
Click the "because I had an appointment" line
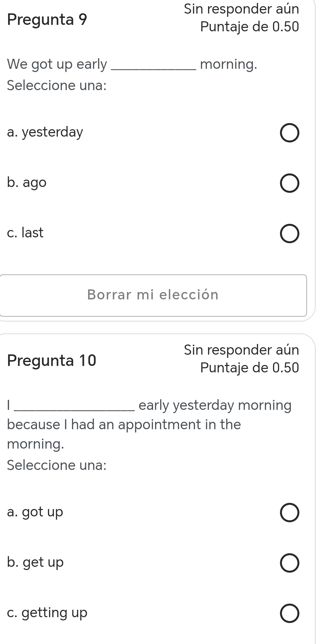pos(124,424)
